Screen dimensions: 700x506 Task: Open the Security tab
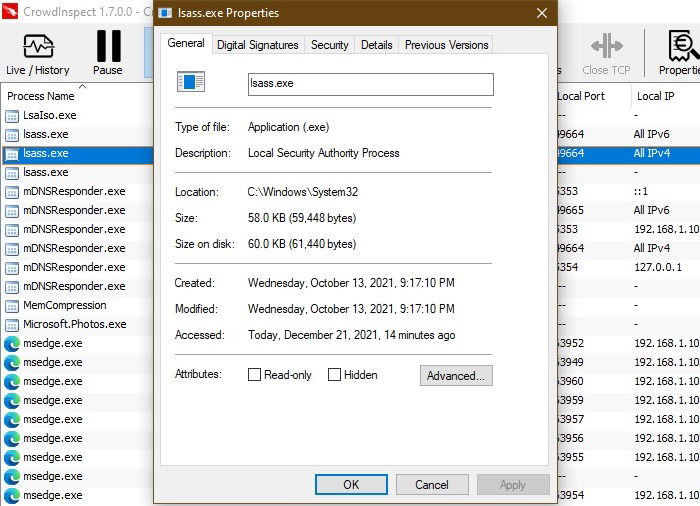point(329,45)
